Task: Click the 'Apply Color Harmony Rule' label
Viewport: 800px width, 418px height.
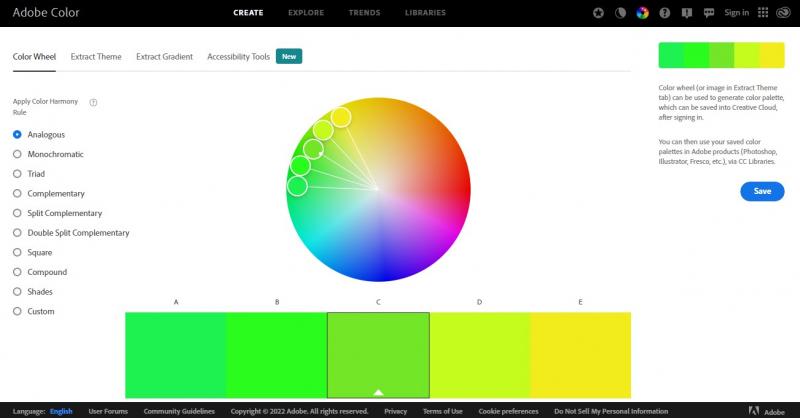Action: [45, 107]
